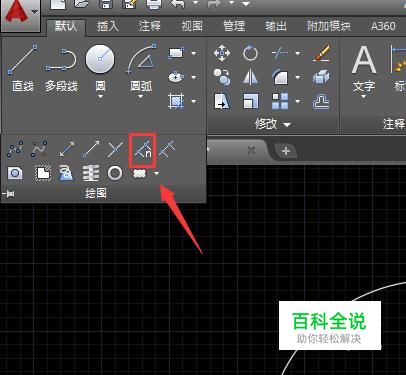The image size is (406, 375).
Task: Click the Region tool icon
Action: click(15, 173)
